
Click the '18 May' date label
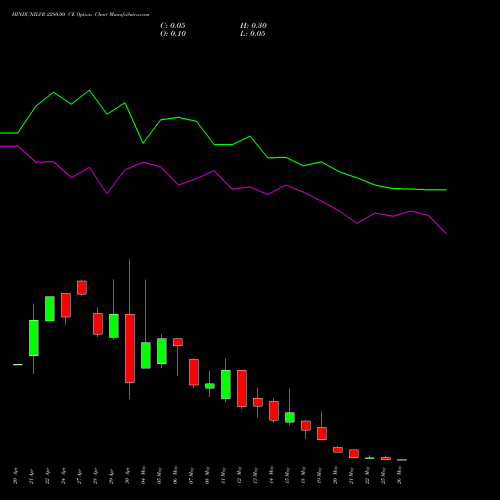point(303,475)
